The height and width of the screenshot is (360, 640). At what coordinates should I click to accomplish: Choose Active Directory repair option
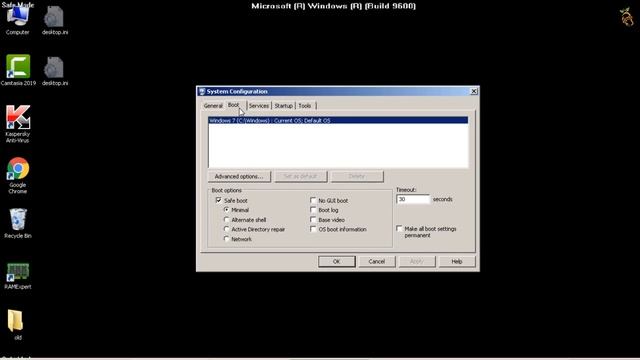coord(227,229)
